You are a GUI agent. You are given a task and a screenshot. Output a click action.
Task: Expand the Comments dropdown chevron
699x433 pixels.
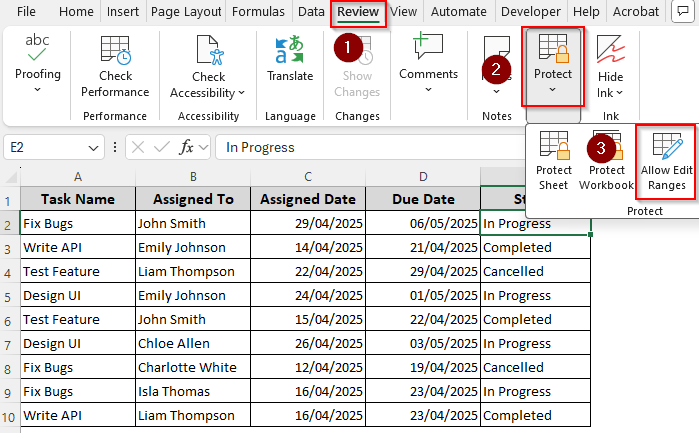pos(428,90)
